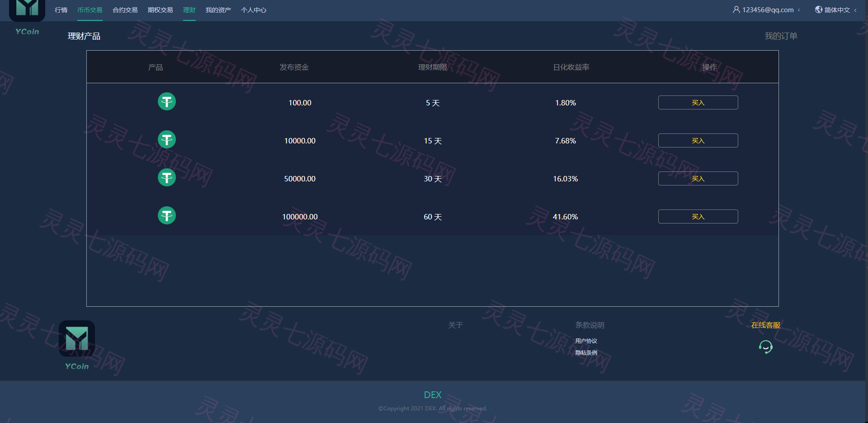Click the 41.60% daily yield value
The image size is (868, 423).
click(x=566, y=217)
